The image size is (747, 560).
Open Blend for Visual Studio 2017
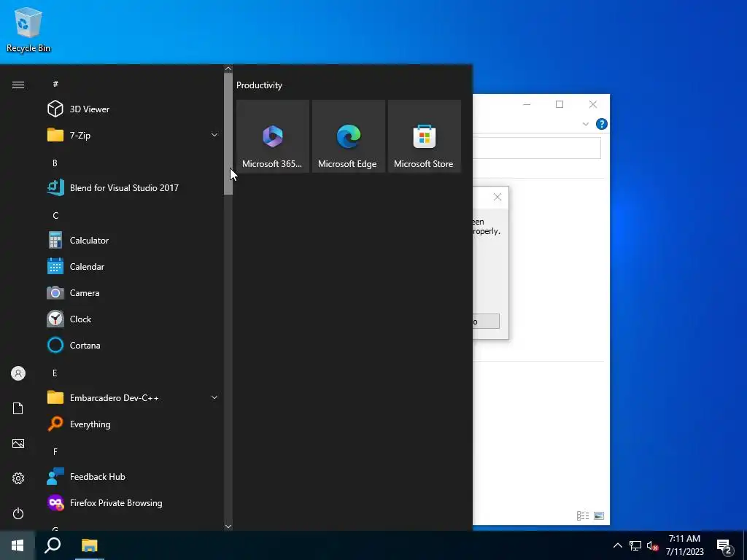point(133,187)
